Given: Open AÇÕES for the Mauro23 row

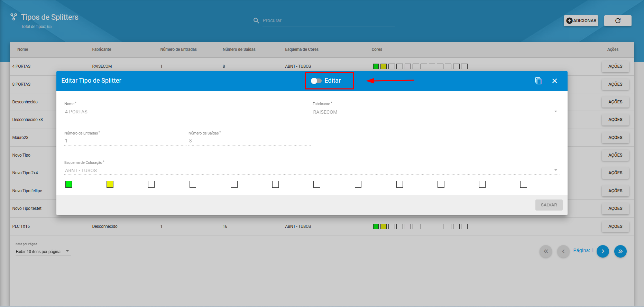Looking at the screenshot, I should (x=615, y=138).
